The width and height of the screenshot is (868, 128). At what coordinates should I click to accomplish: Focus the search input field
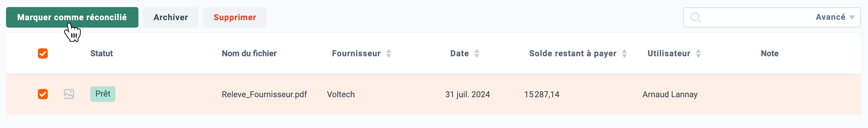758,17
